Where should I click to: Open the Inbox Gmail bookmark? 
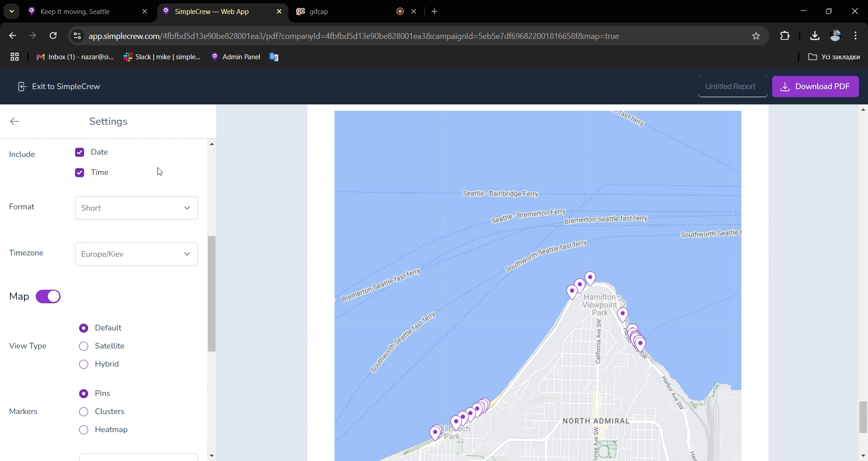75,56
